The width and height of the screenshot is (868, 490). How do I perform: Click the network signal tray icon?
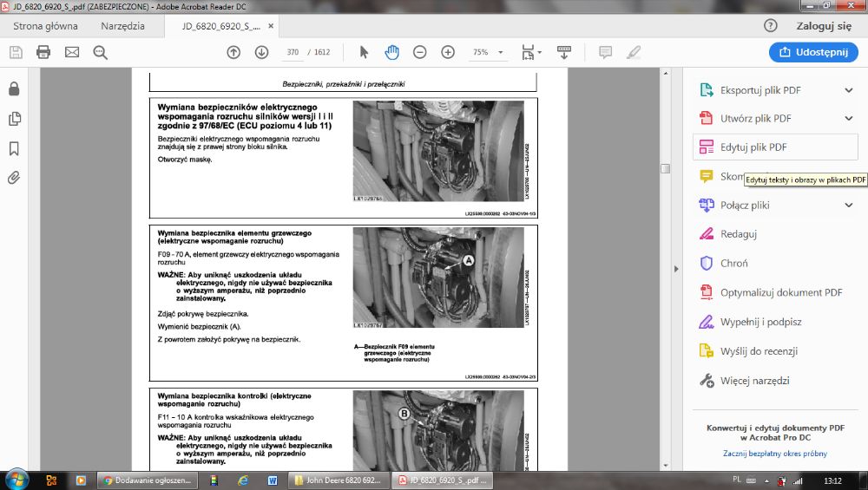(x=798, y=480)
